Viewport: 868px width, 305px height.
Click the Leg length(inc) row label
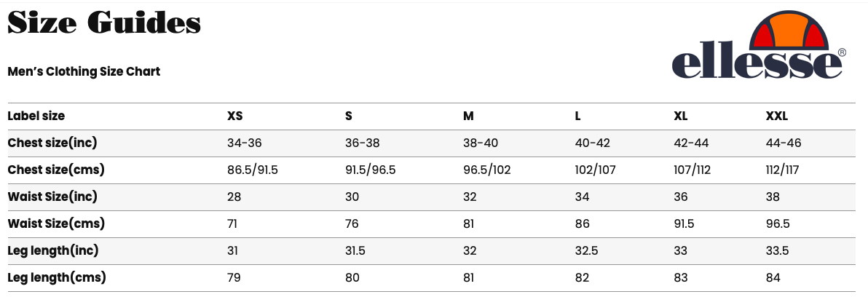coord(52,250)
